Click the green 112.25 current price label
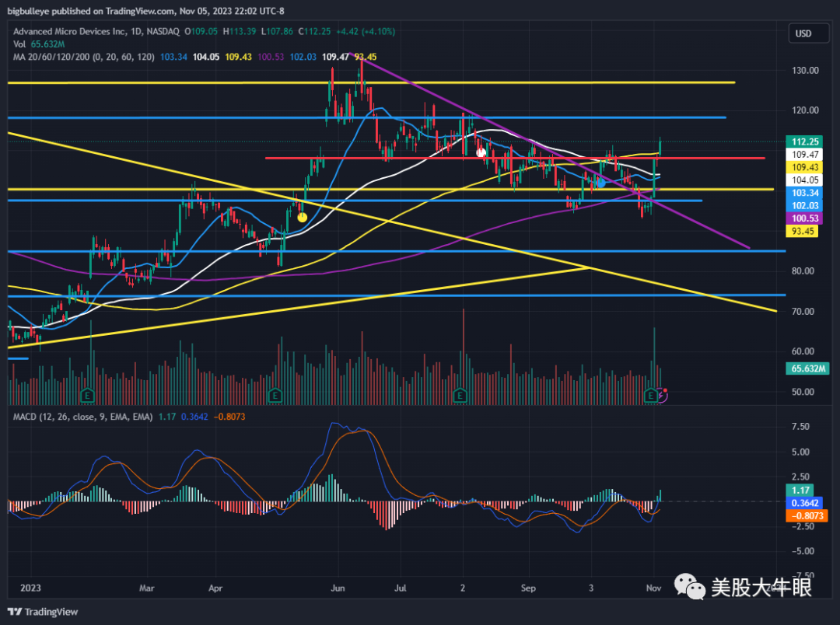 click(x=805, y=142)
